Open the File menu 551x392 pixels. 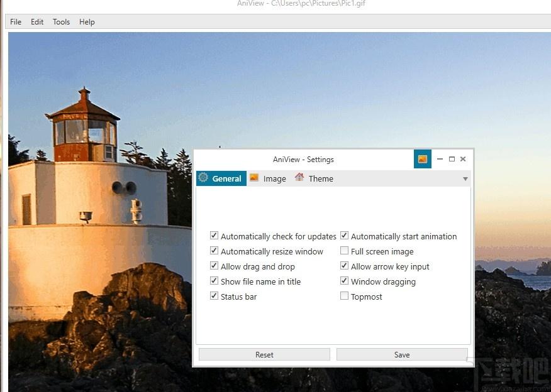pyautogui.click(x=16, y=22)
